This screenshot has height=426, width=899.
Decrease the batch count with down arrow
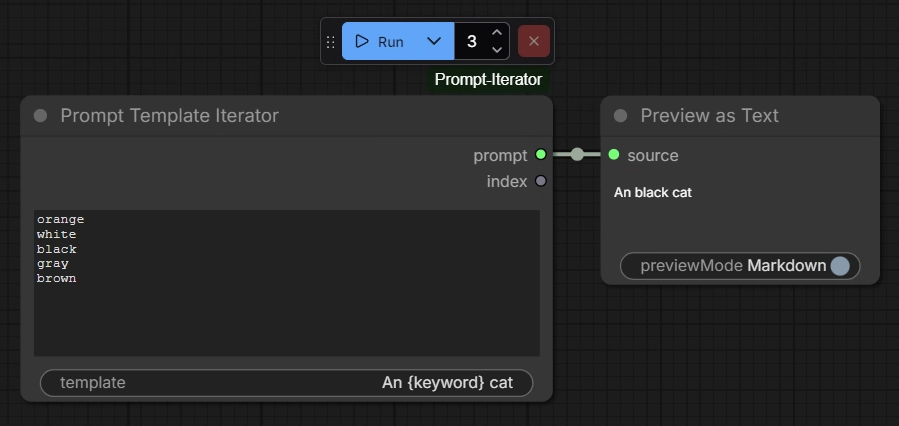click(x=497, y=49)
